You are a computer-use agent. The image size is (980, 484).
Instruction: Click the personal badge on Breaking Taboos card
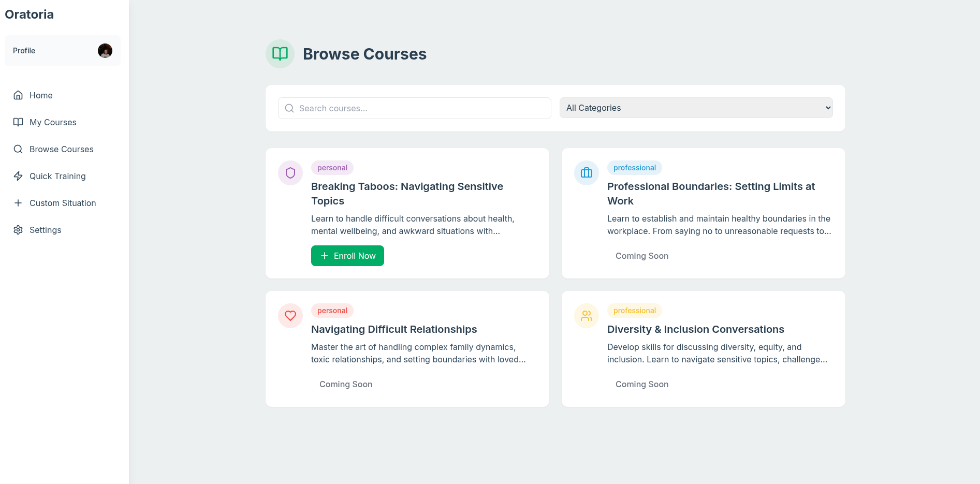[332, 167]
